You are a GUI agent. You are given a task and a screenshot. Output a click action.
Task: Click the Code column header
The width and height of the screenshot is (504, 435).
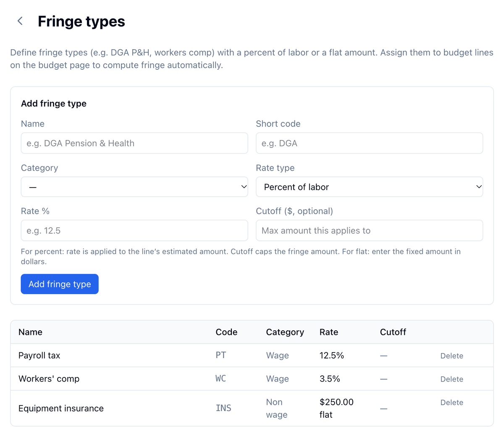(226, 332)
